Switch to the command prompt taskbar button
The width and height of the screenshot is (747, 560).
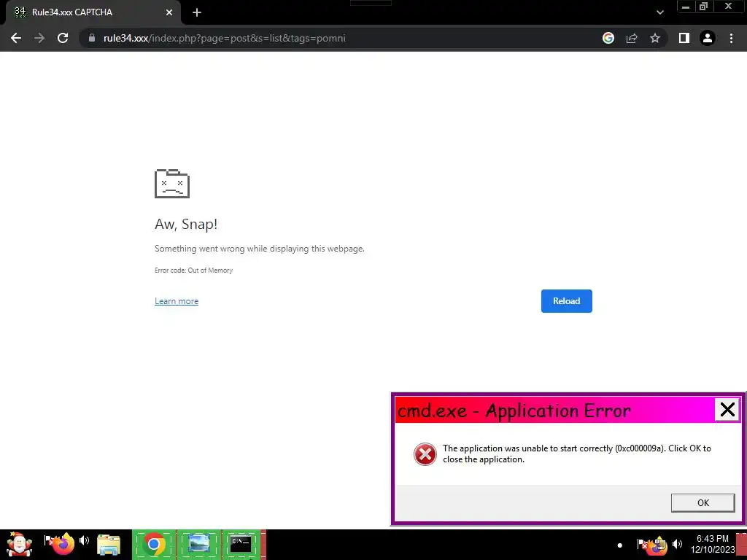coord(241,544)
